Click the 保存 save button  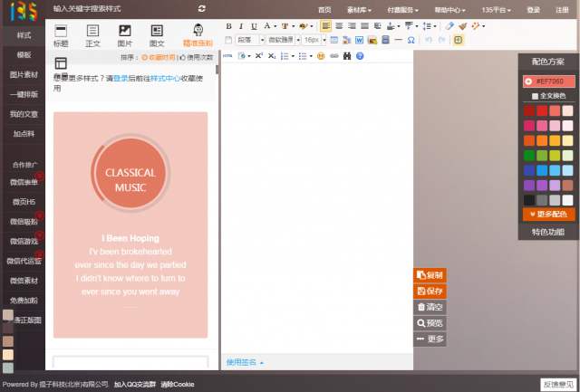430,292
